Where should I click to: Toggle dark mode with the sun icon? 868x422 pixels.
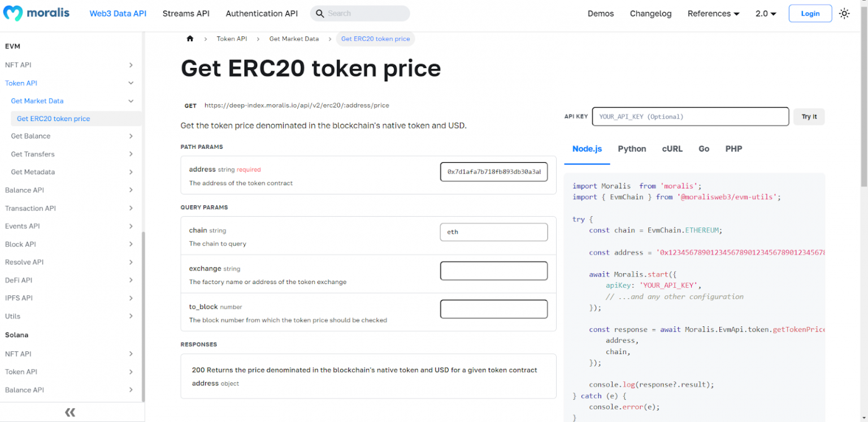coord(844,13)
